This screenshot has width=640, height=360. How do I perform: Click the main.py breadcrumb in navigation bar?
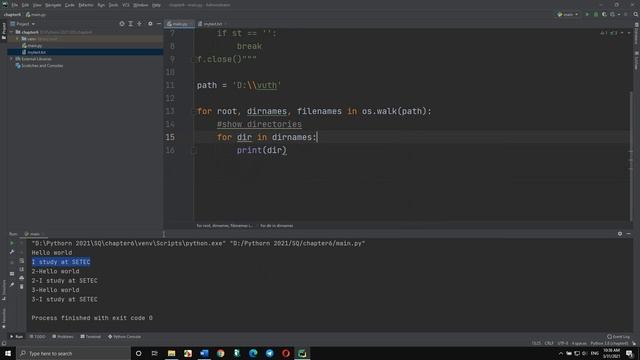(36, 15)
